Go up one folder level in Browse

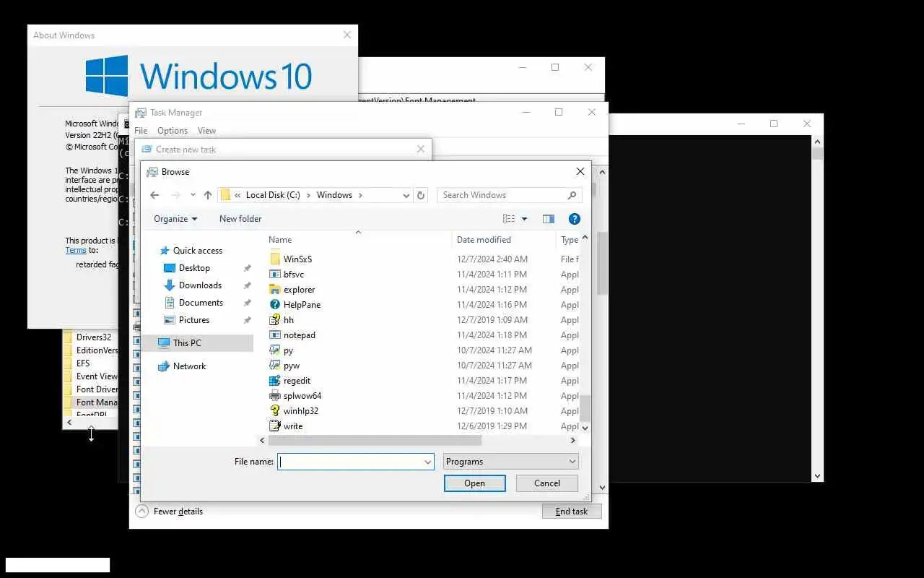(208, 195)
